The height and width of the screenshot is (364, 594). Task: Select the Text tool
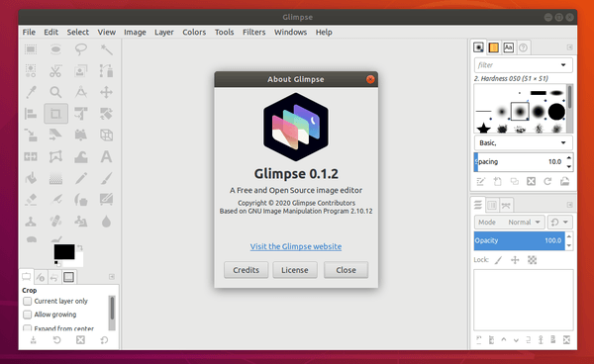click(106, 156)
